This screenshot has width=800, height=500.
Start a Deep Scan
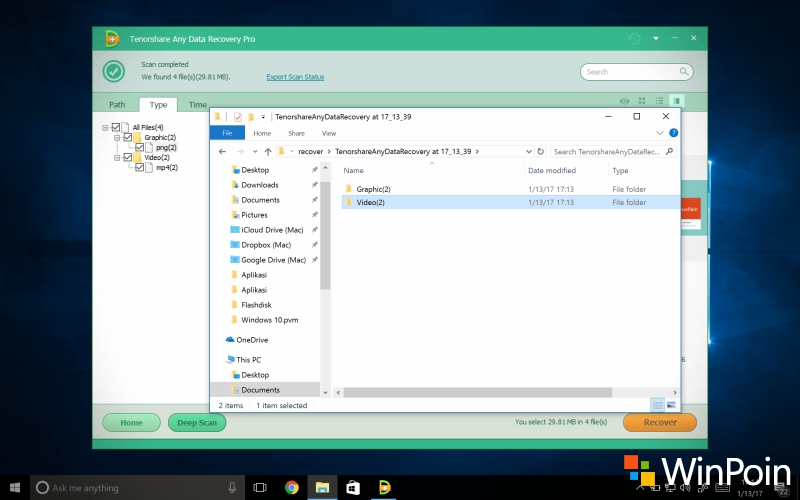(197, 422)
